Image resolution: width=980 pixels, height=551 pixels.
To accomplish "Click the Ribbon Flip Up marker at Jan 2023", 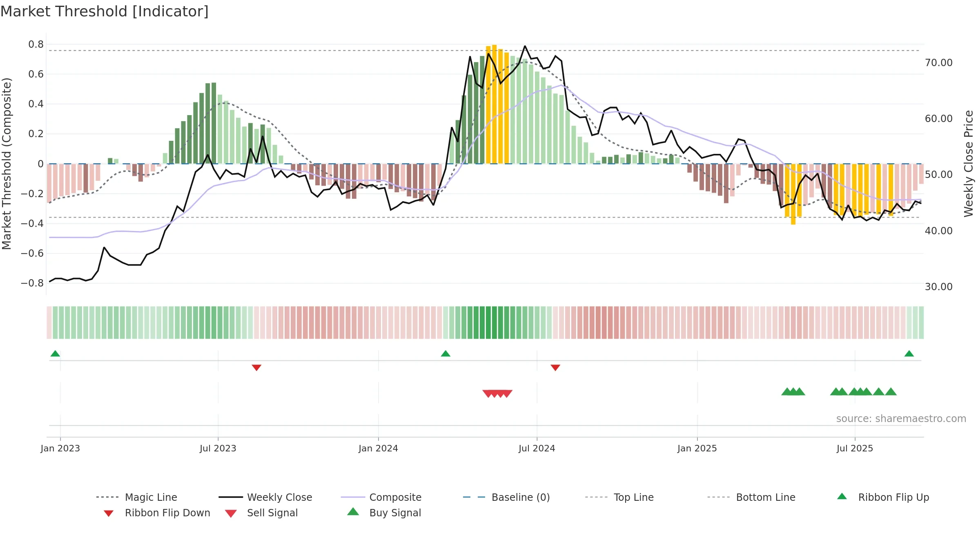I will [x=56, y=353].
